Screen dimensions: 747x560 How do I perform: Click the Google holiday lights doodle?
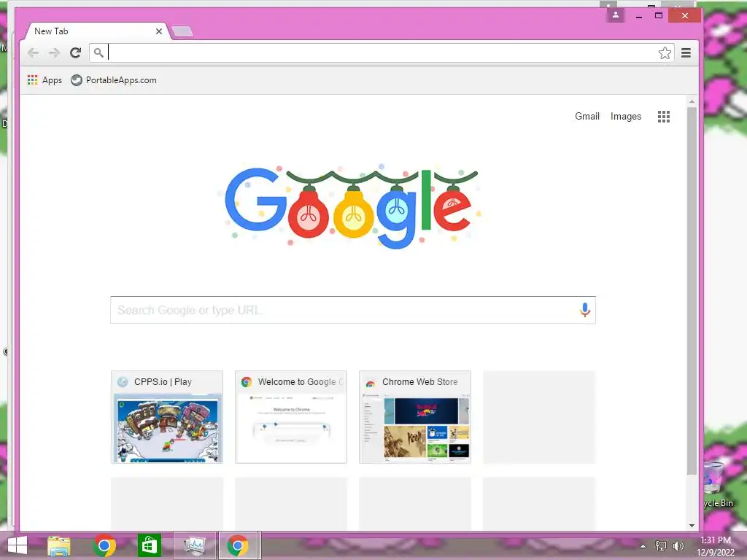[351, 208]
